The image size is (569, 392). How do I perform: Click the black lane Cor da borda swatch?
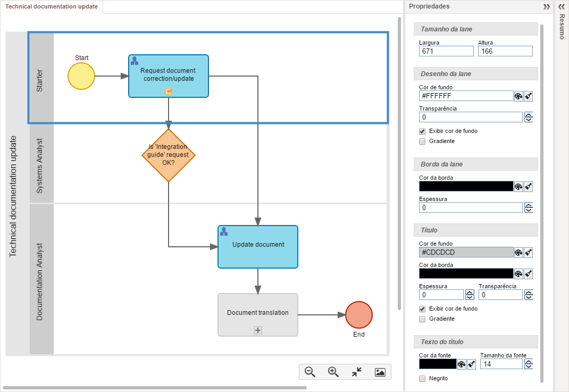pyautogui.click(x=466, y=186)
